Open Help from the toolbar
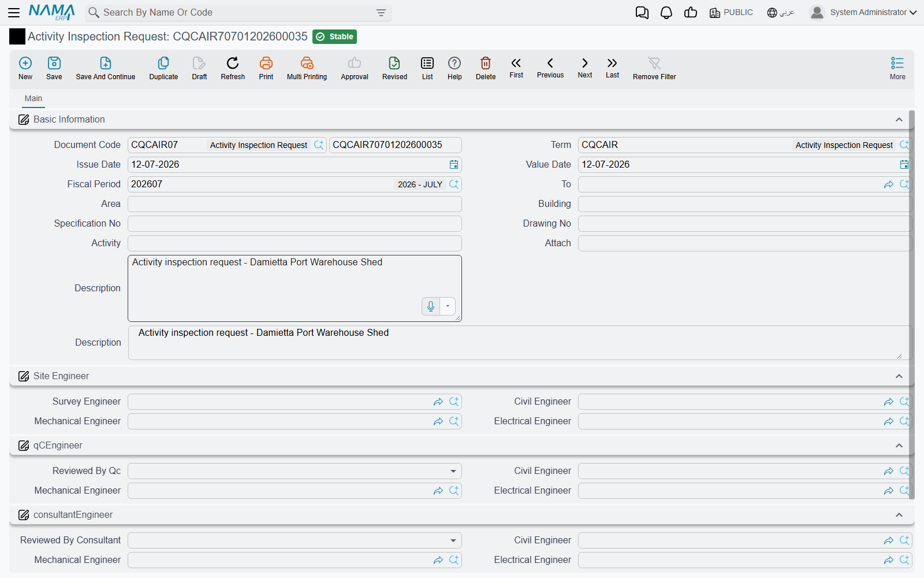The height and width of the screenshot is (578, 924). click(454, 68)
